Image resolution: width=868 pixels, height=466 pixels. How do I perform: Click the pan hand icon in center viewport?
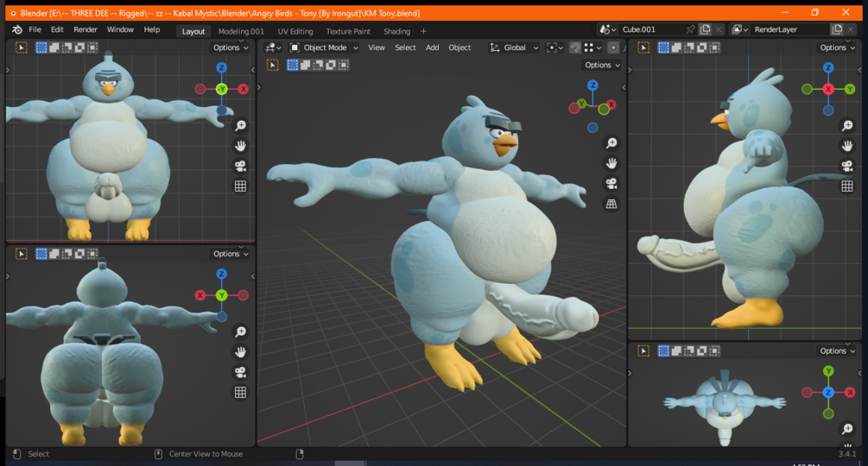point(611,164)
